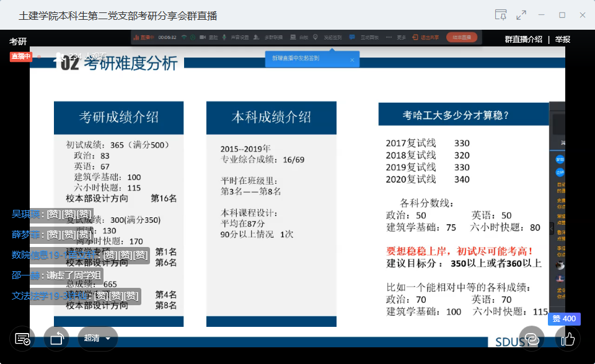Viewport: 595px width, 364px height.
Task: Open 群直播介绍 link
Action: (x=523, y=40)
